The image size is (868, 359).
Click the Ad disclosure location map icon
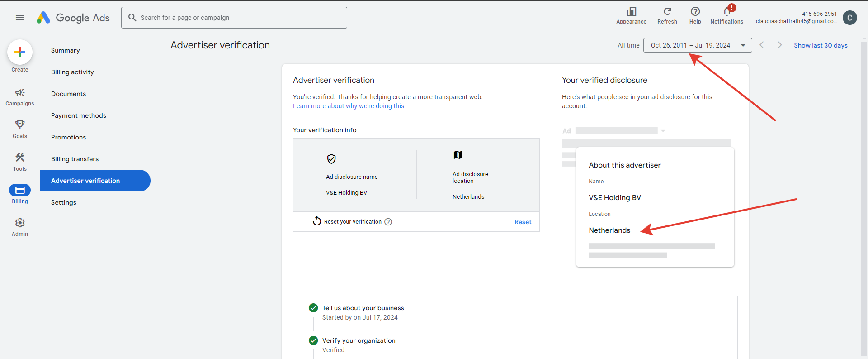click(x=458, y=155)
